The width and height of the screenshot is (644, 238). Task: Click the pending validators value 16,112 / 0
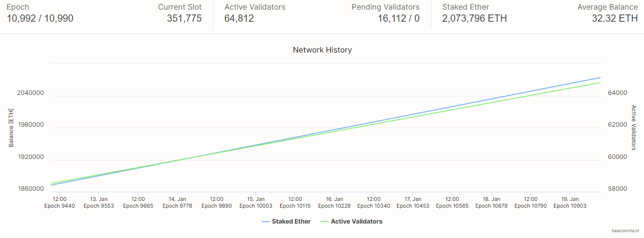(x=399, y=19)
